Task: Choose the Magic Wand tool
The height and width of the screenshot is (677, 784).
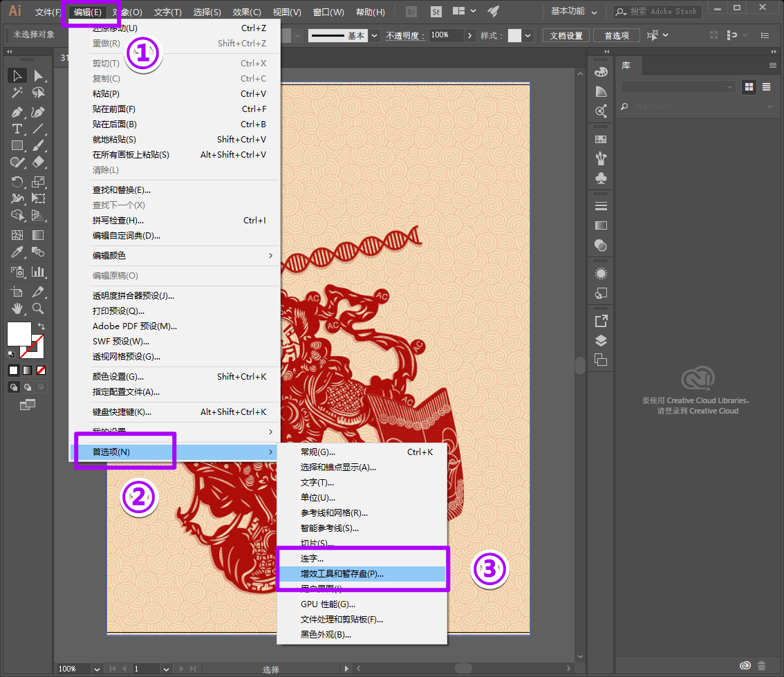Action: [x=17, y=93]
